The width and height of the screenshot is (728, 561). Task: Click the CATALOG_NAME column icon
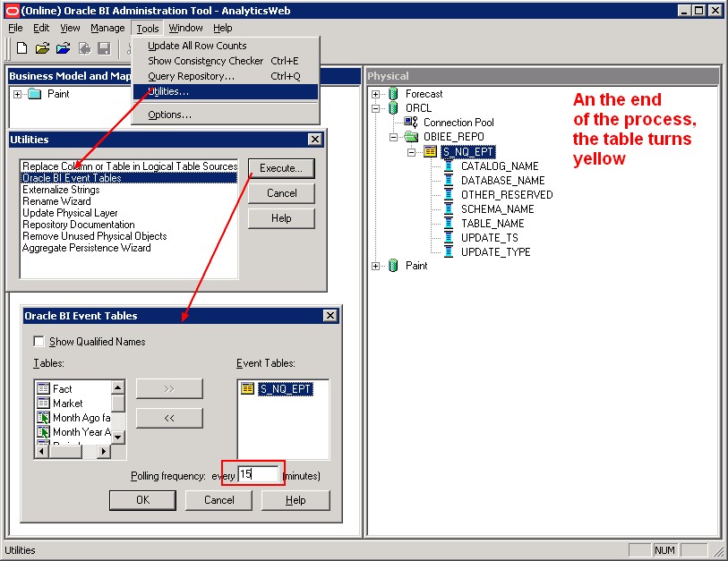449,166
